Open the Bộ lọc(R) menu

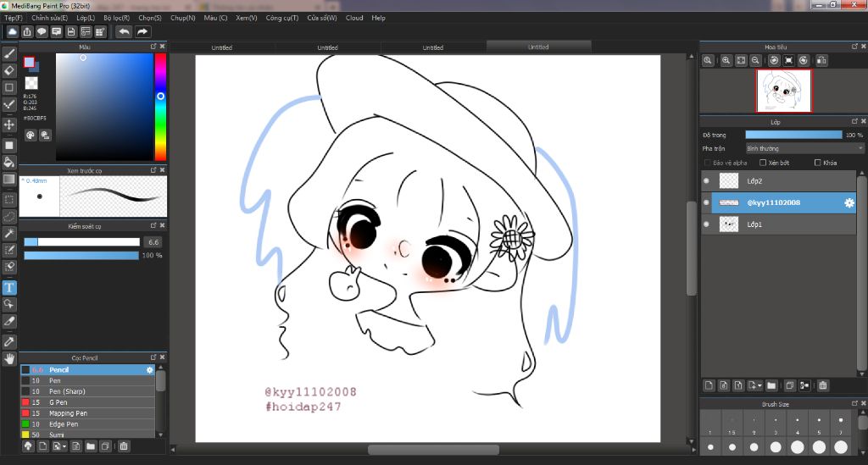coord(117,18)
